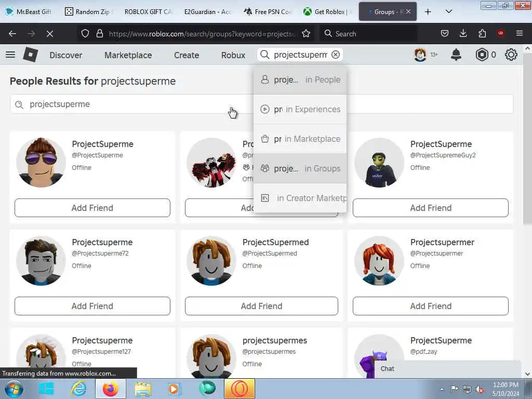Save page to Pocket

(445, 34)
